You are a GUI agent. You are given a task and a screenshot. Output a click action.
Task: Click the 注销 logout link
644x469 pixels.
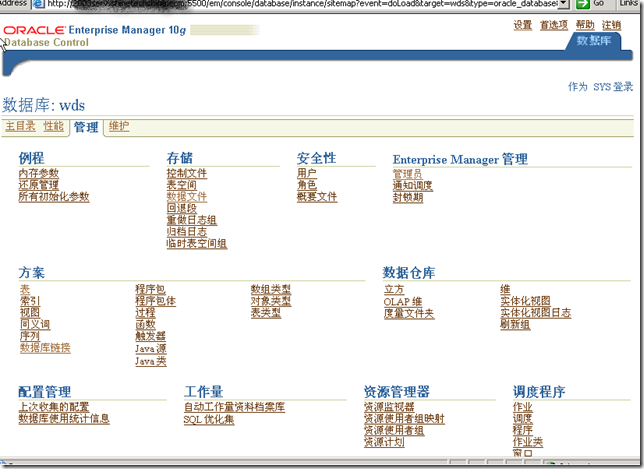tap(611, 25)
